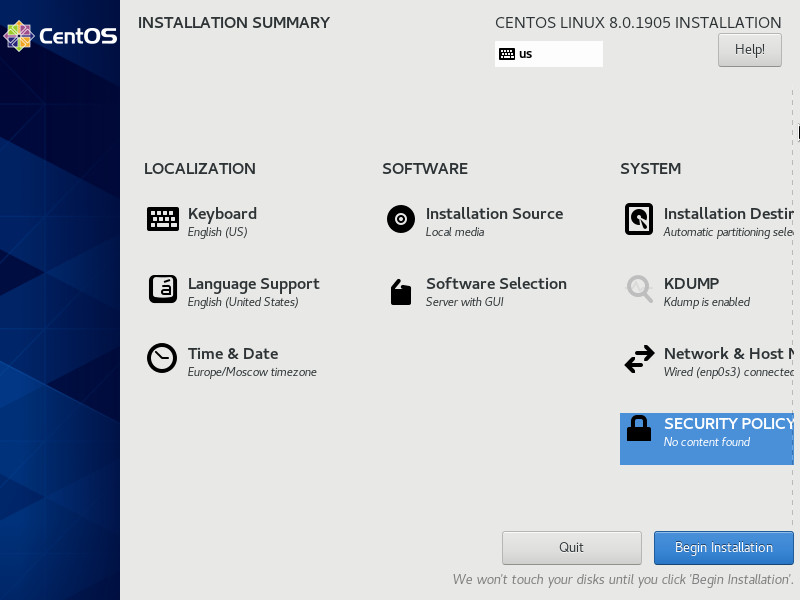Open the highlighted SECURITY POLICY item
800x600 pixels.
click(707, 439)
